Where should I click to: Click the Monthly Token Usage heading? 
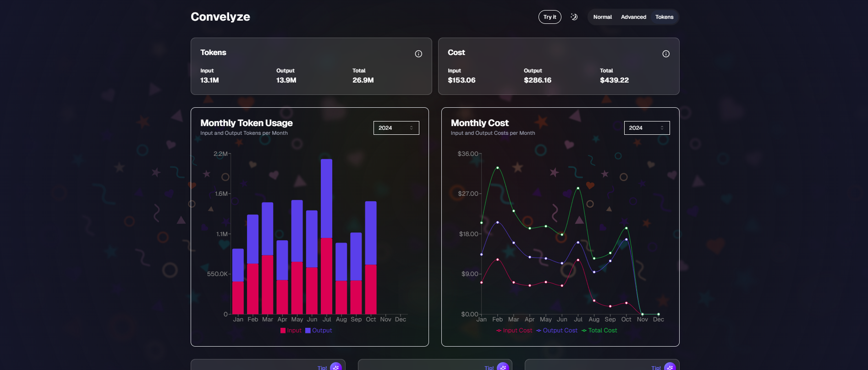(247, 123)
